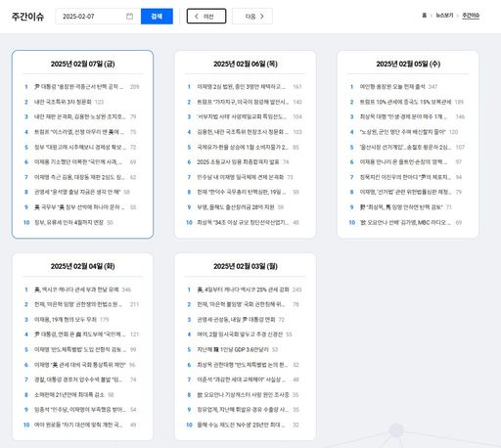Open issue 5 about 1인당 GDP 3.6만달러
Image resolution: width=501 pixels, height=448 pixels.
233,349
